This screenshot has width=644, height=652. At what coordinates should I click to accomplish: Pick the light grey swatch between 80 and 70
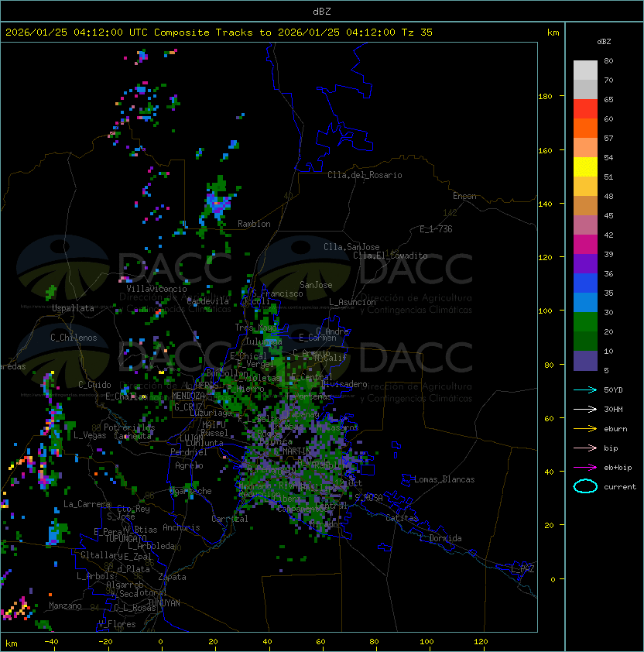[x=585, y=70]
